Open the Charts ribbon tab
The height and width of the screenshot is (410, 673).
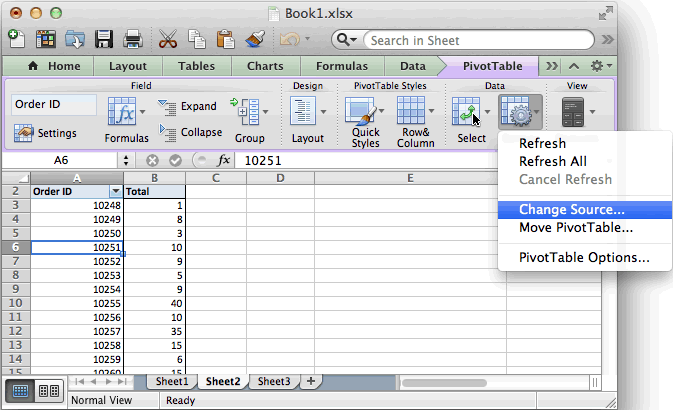pyautogui.click(x=263, y=66)
